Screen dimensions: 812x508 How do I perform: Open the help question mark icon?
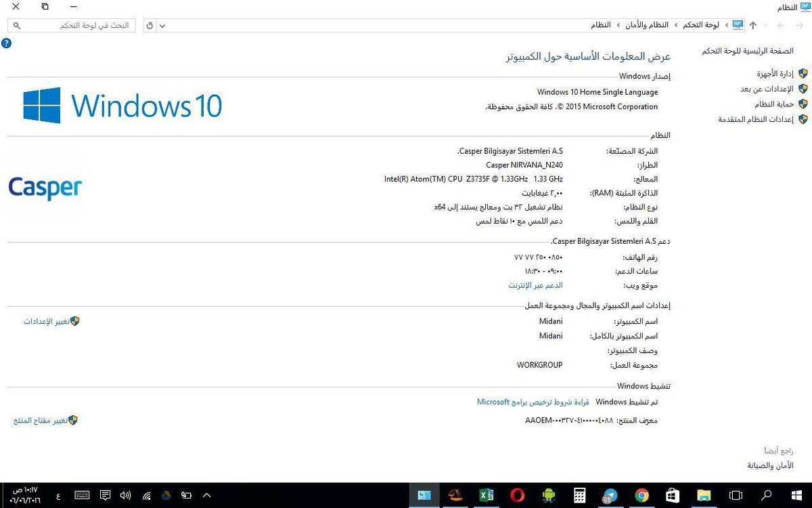[x=6, y=43]
